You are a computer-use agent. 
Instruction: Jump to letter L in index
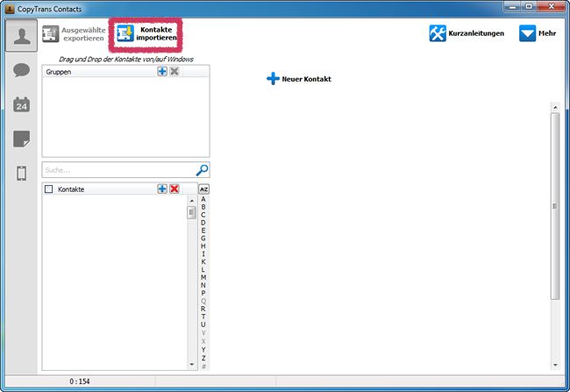(x=203, y=269)
